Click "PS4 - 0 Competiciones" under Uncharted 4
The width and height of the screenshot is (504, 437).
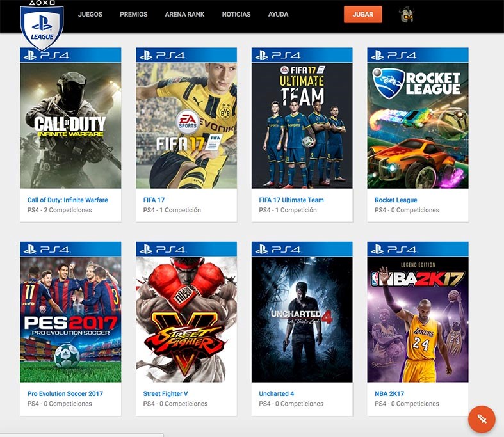point(291,404)
